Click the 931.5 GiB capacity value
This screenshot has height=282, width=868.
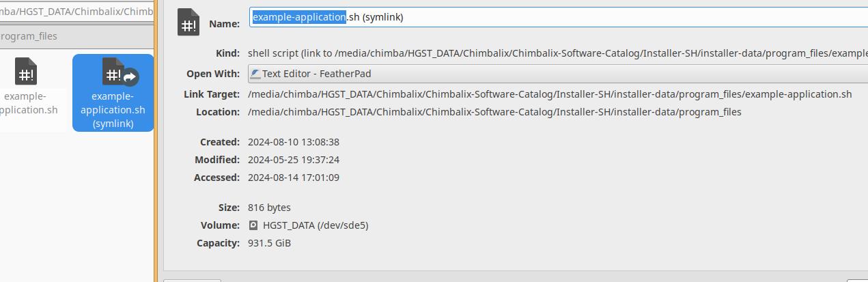point(269,243)
